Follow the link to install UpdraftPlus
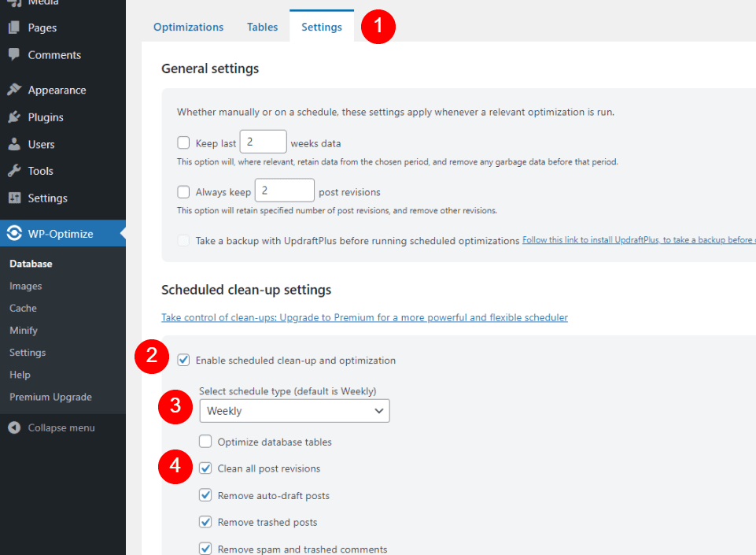Screen dimensions: 756x555 click(x=638, y=240)
